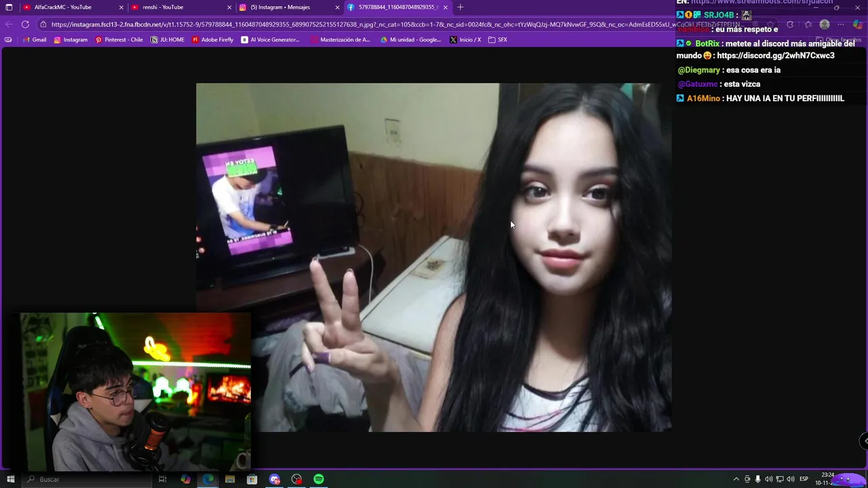Go back to the previous page
This screenshot has width=868, height=488.
9,24
